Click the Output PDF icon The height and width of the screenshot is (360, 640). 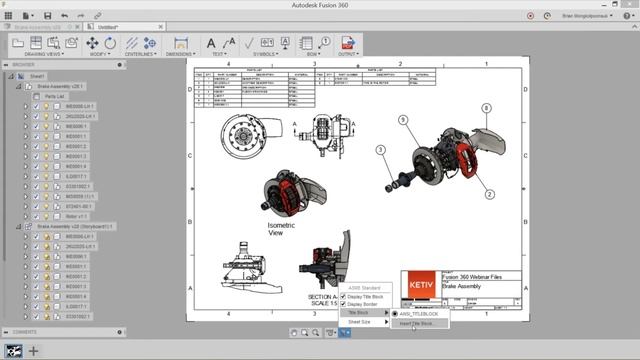point(348,43)
